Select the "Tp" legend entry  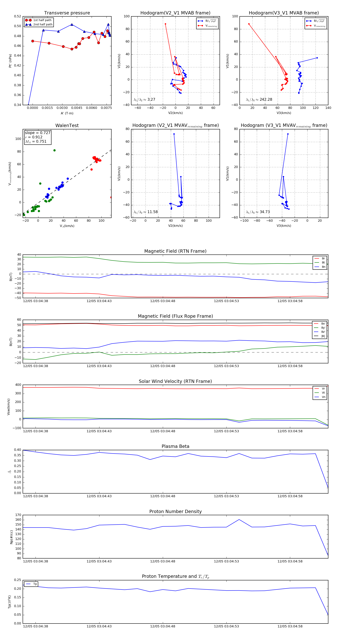(x=31, y=584)
